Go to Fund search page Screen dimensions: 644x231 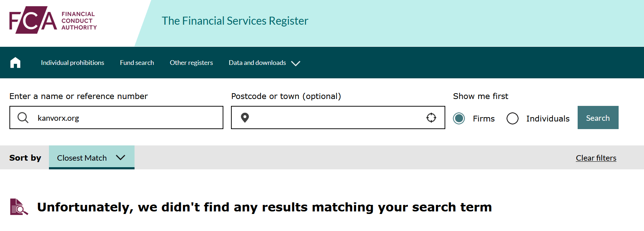137,63
